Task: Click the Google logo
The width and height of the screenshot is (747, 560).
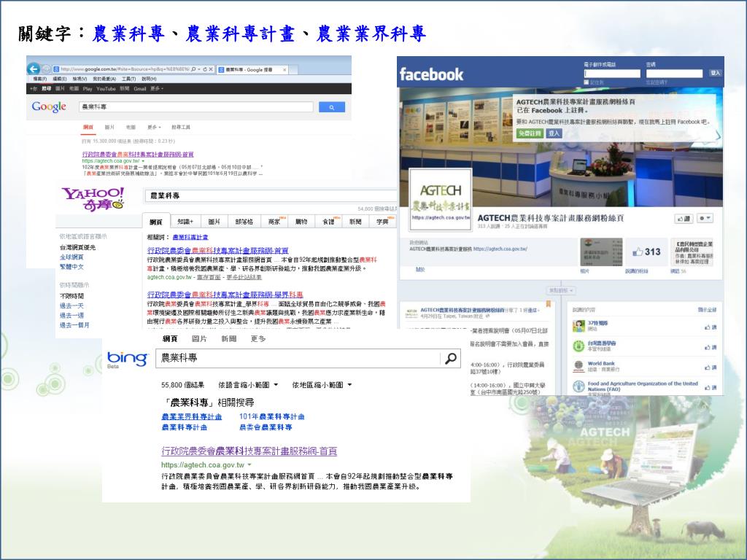Action: pyautogui.click(x=49, y=106)
